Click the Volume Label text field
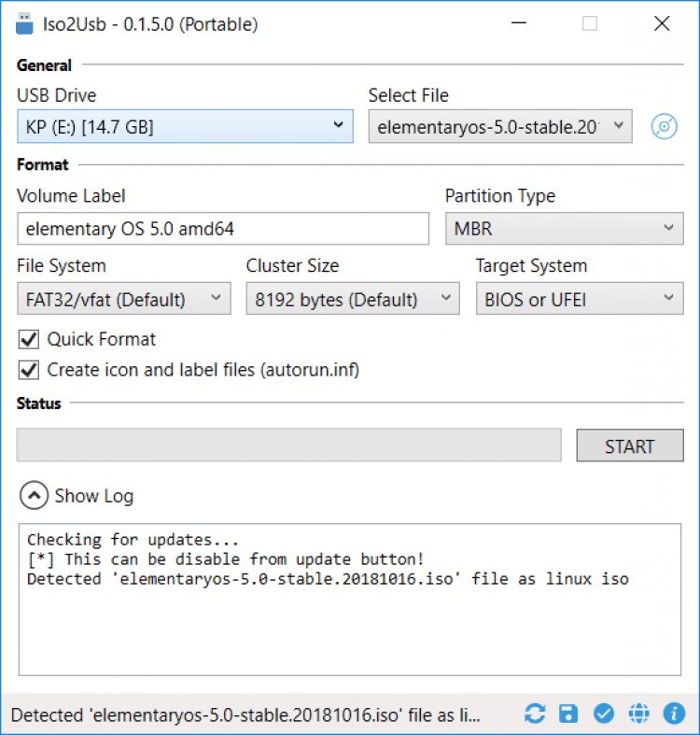700x735 pixels. (222, 228)
